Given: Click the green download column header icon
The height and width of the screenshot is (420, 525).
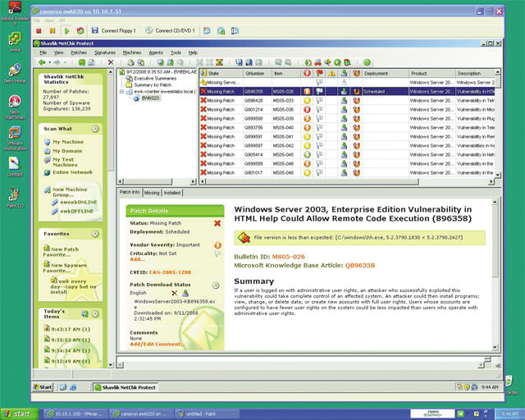Looking at the screenshot, I should pyautogui.click(x=345, y=73).
